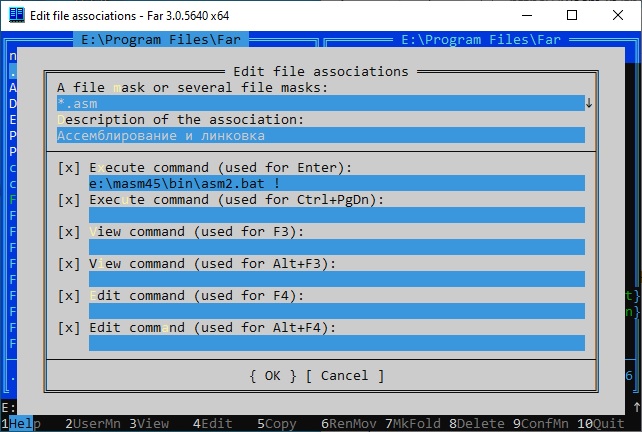Toggle the Edit command (used for Alt+F4) checkbox
The width and height of the screenshot is (642, 432).
[x=69, y=327]
